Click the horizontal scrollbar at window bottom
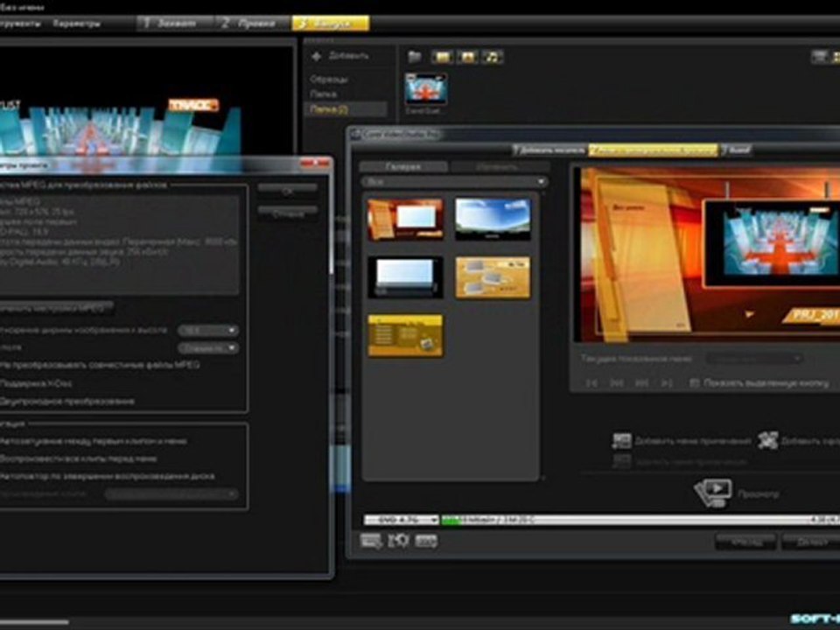The width and height of the screenshot is (840, 630). coord(34,622)
